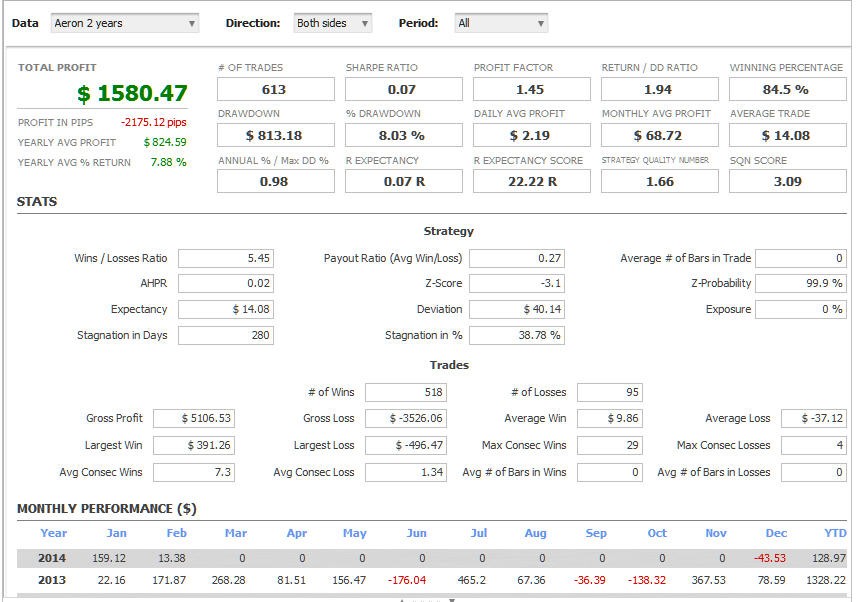Expand the Period dropdown currently on All
Image resolution: width=856 pixels, height=602 pixels.
[x=500, y=22]
